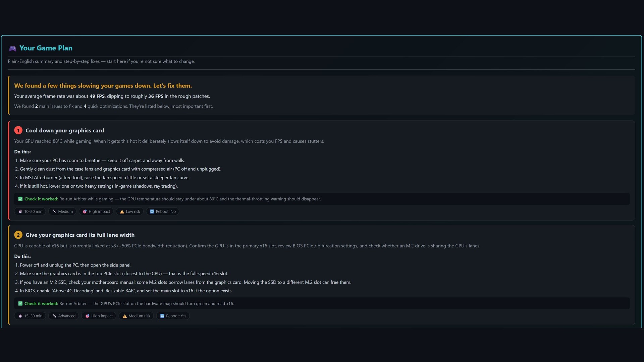Click the Give your graphics card its full lane width title

[80, 235]
